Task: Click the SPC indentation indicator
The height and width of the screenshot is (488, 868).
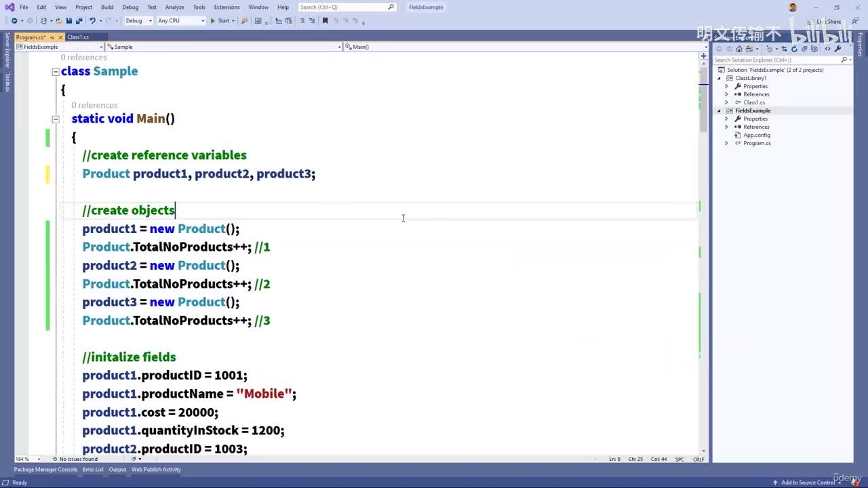Action: tap(679, 460)
